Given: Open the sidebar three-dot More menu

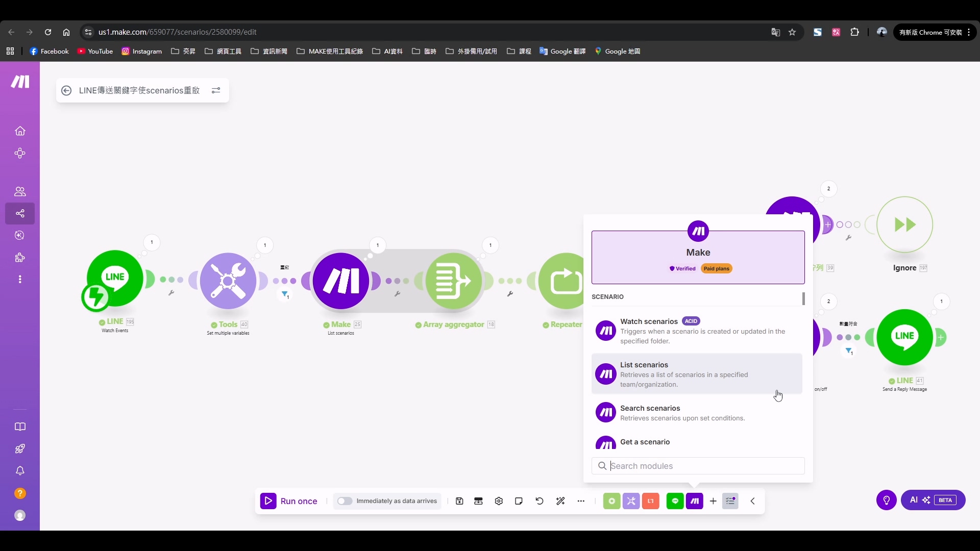Looking at the screenshot, I should point(20,280).
